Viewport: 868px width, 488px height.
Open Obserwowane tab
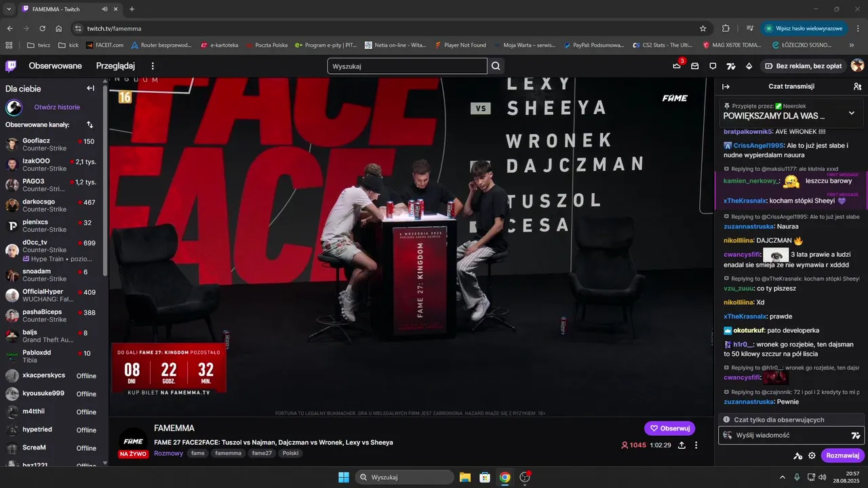(55, 66)
